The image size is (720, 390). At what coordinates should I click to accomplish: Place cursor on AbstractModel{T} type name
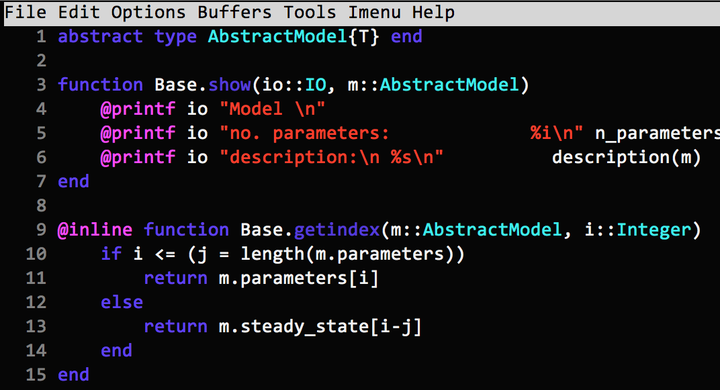(x=294, y=36)
